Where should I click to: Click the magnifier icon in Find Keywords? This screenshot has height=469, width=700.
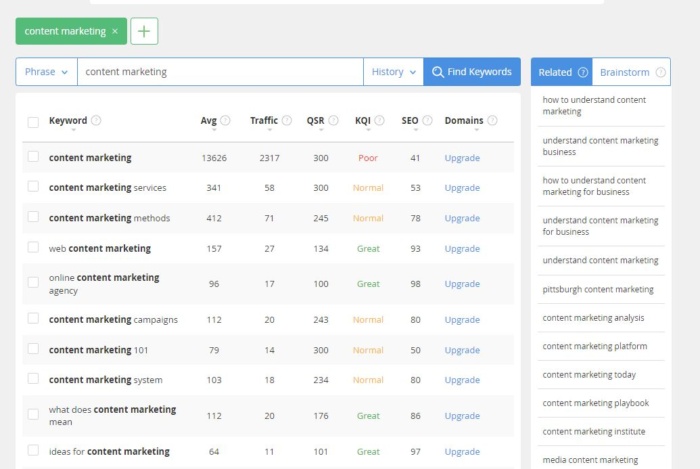coord(438,72)
